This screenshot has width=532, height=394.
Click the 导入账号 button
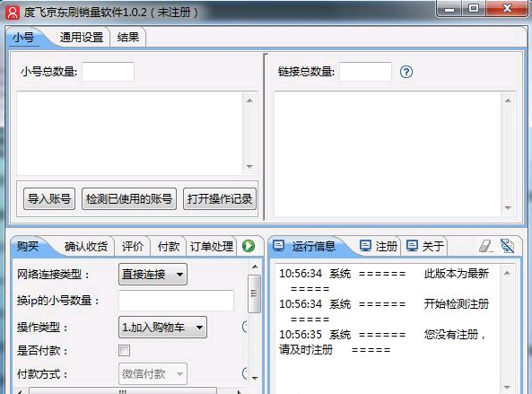[x=49, y=199]
